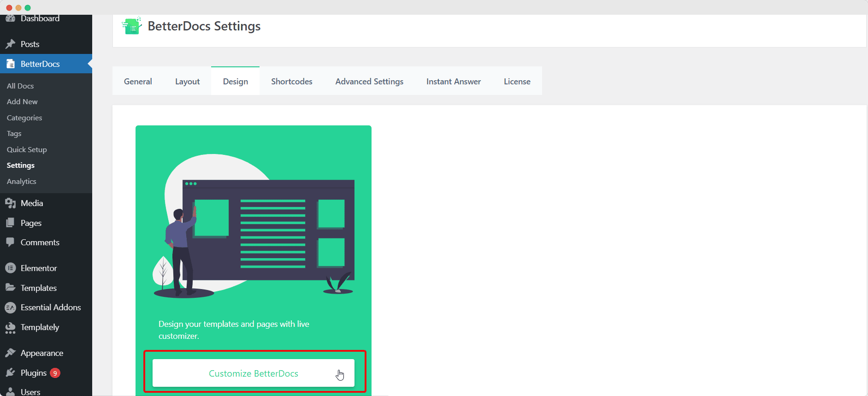Click the Dashboard icon in sidebar

pyautogui.click(x=10, y=18)
